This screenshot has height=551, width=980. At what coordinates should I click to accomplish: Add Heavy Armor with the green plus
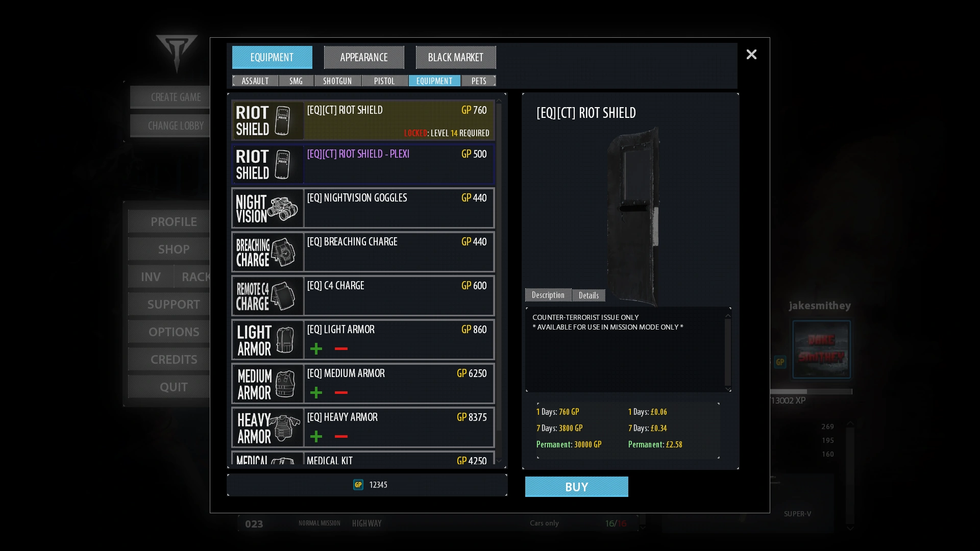(316, 436)
